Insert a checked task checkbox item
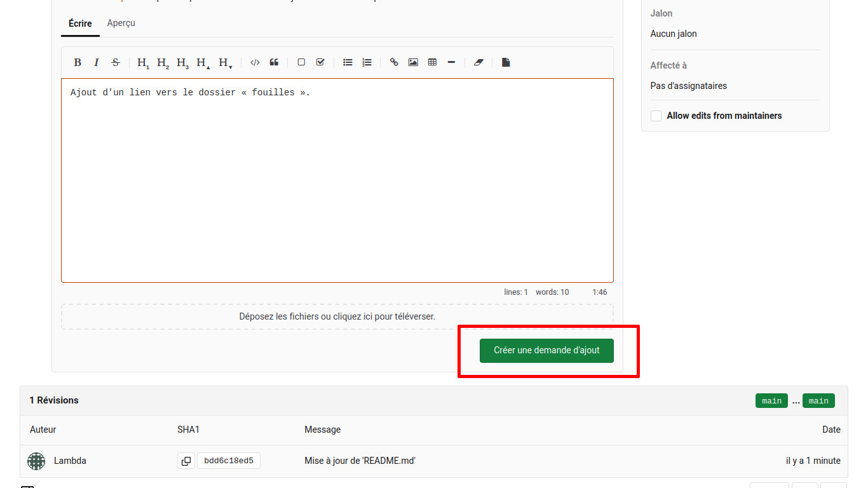Image resolution: width=868 pixels, height=488 pixels. pyautogui.click(x=320, y=62)
